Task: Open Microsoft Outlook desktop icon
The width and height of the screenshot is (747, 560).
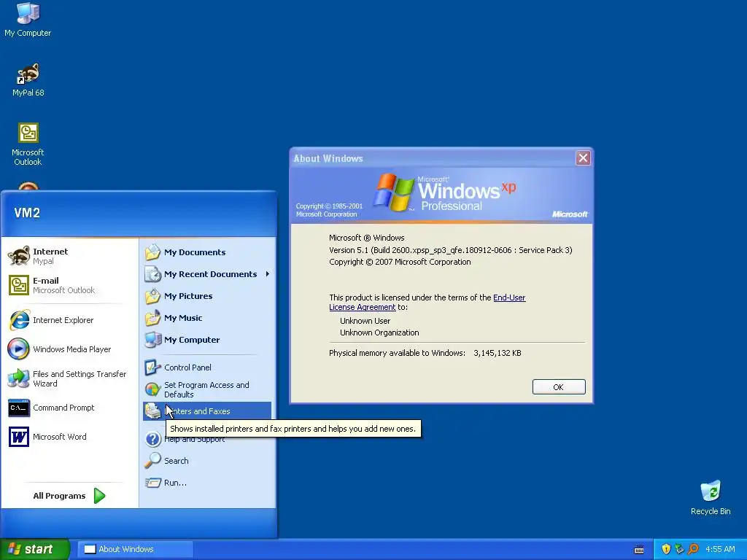Action: click(28, 144)
